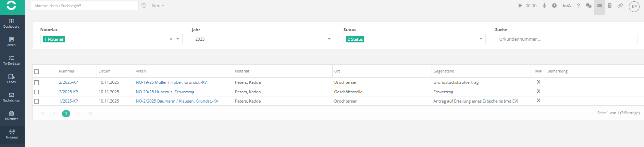Tick checkbox for row 3/2025-KP
The width and height of the screenshot is (644, 147).
coord(37,83)
